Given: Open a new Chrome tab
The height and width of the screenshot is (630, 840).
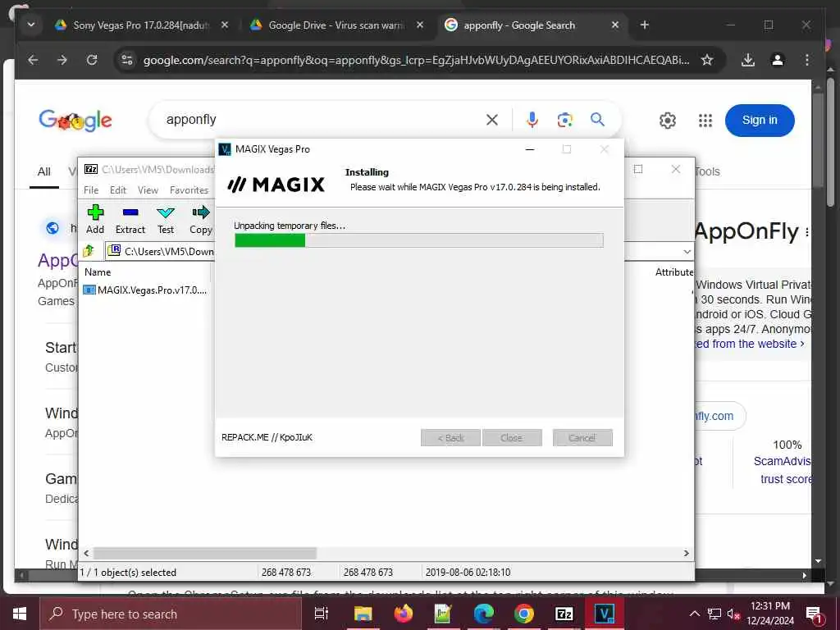Looking at the screenshot, I should point(645,25).
